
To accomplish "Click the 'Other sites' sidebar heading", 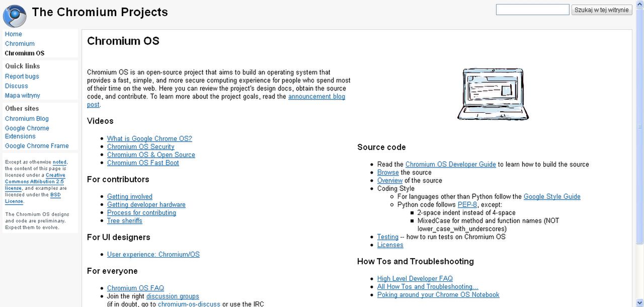I will [x=22, y=109].
